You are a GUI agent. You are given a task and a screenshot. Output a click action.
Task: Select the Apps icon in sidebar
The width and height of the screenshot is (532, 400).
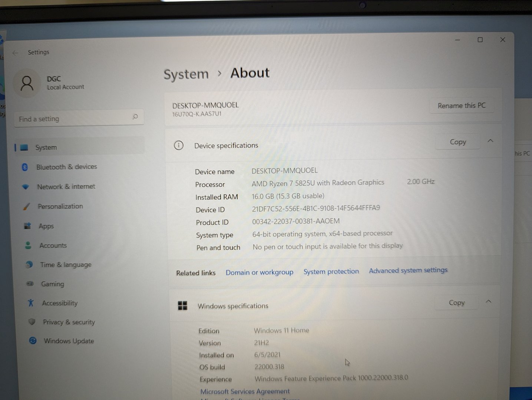pyautogui.click(x=27, y=226)
